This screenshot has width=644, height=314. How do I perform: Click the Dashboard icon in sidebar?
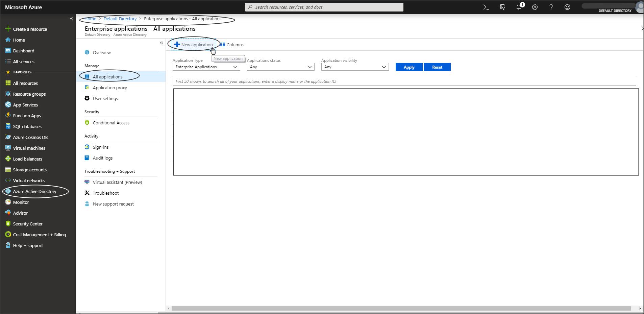[8, 51]
